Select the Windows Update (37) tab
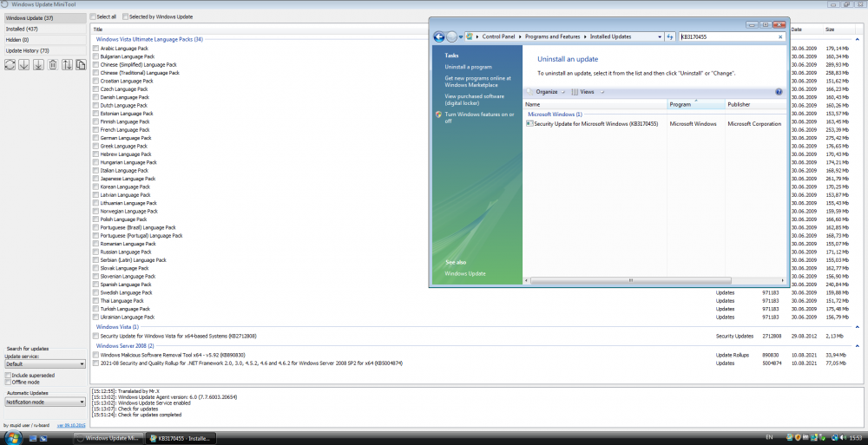 coord(45,18)
